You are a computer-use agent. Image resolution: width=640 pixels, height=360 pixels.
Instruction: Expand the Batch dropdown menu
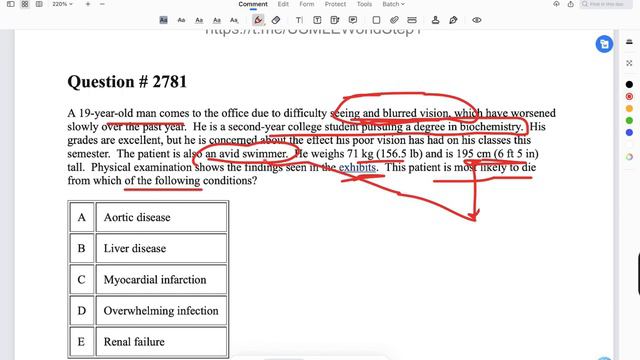pyautogui.click(x=393, y=4)
